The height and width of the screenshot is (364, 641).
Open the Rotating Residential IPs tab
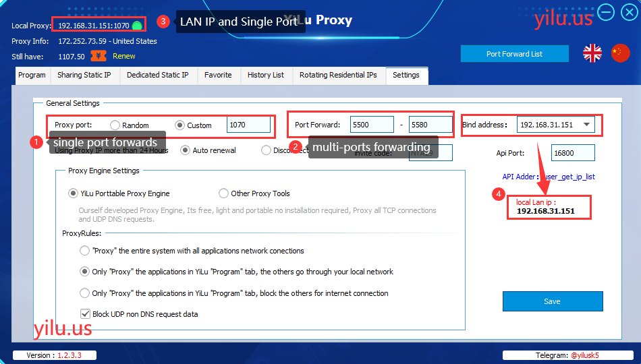(338, 75)
